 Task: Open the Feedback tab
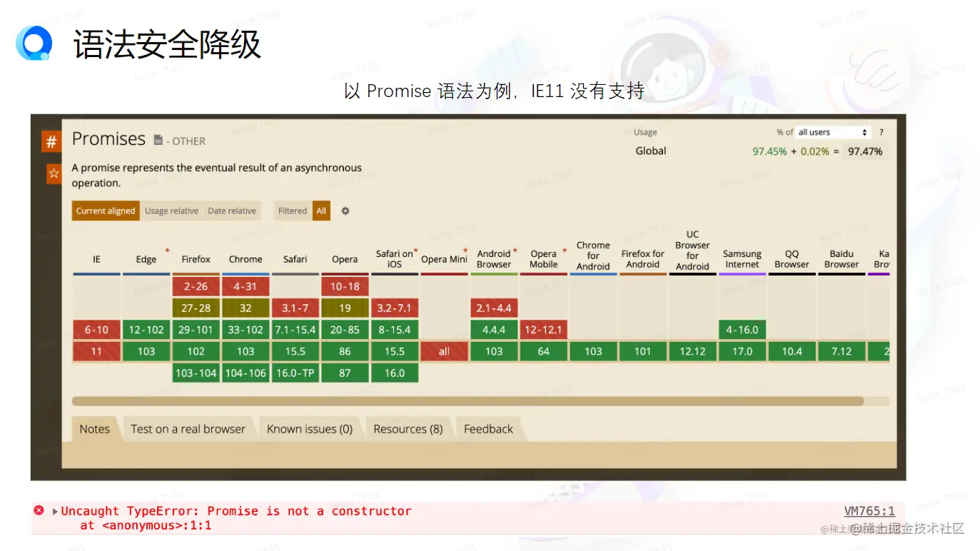(488, 429)
